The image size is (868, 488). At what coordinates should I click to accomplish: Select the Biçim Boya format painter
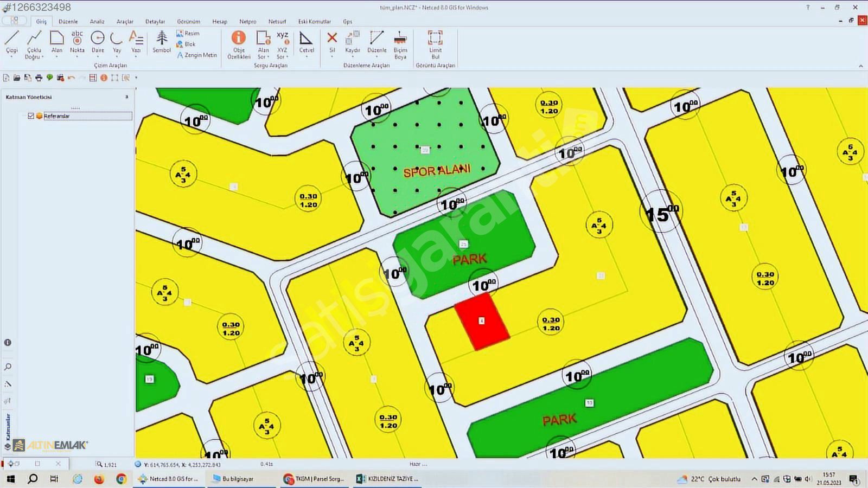pos(400,43)
